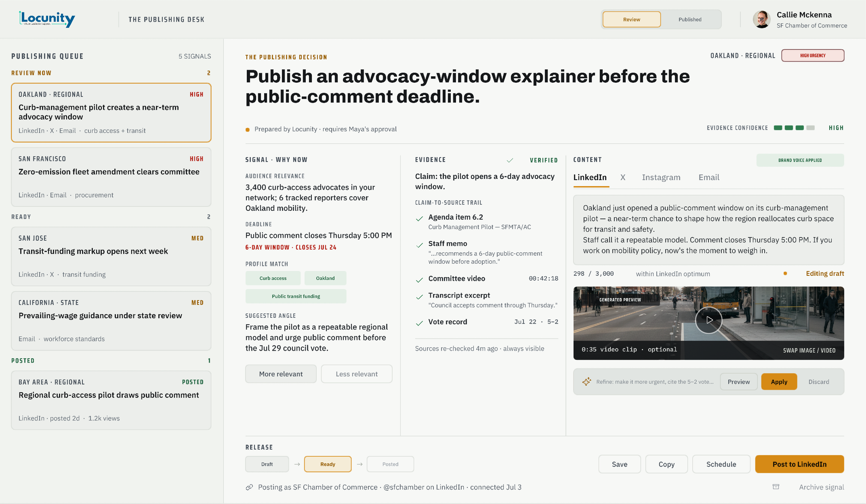Click 'The Publishing Desk' header text

[166, 19]
